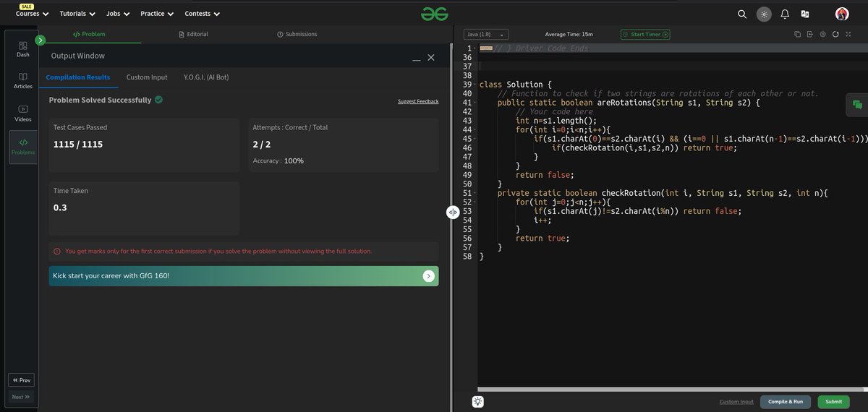Open Kick start your career GfG 160 banner
Screen dimensions: 868x412
tap(244, 276)
